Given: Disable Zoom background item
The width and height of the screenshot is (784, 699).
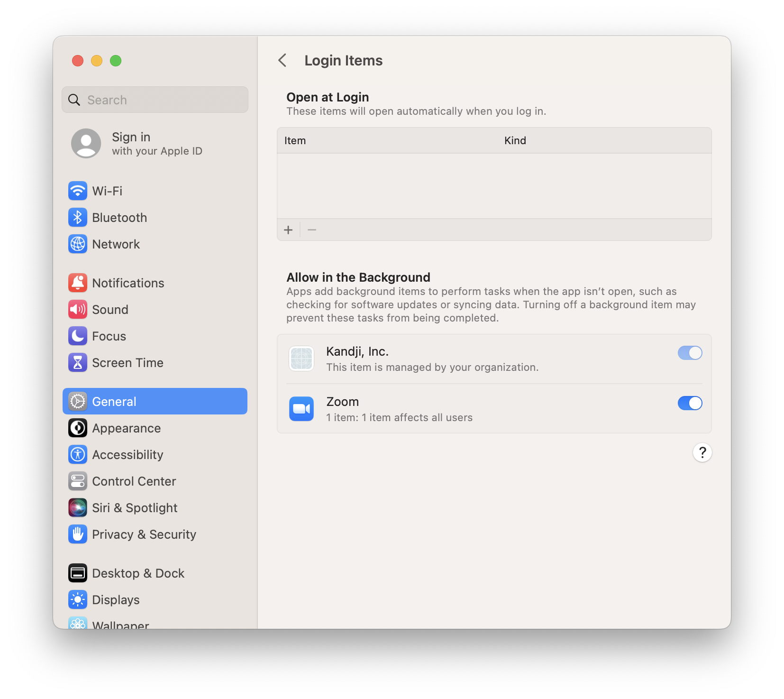Looking at the screenshot, I should pos(690,403).
